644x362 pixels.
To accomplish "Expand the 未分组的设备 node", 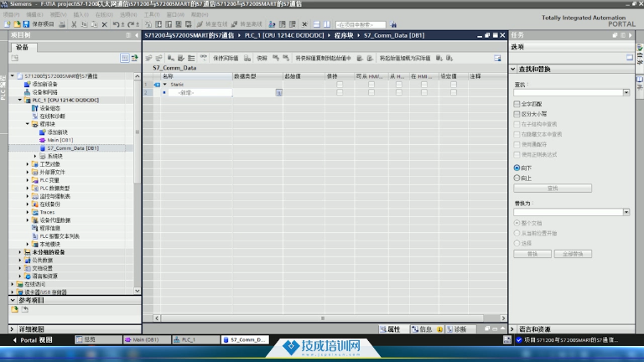I will pyautogui.click(x=20, y=252).
